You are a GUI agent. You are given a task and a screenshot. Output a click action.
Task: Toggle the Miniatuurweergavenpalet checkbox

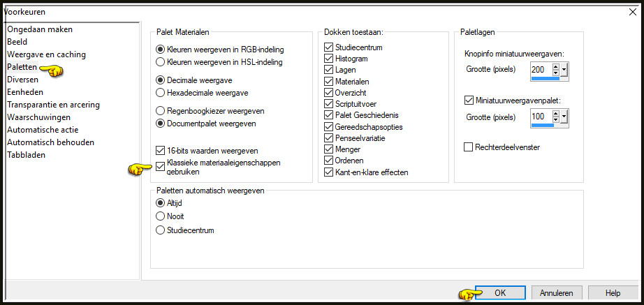pos(468,101)
